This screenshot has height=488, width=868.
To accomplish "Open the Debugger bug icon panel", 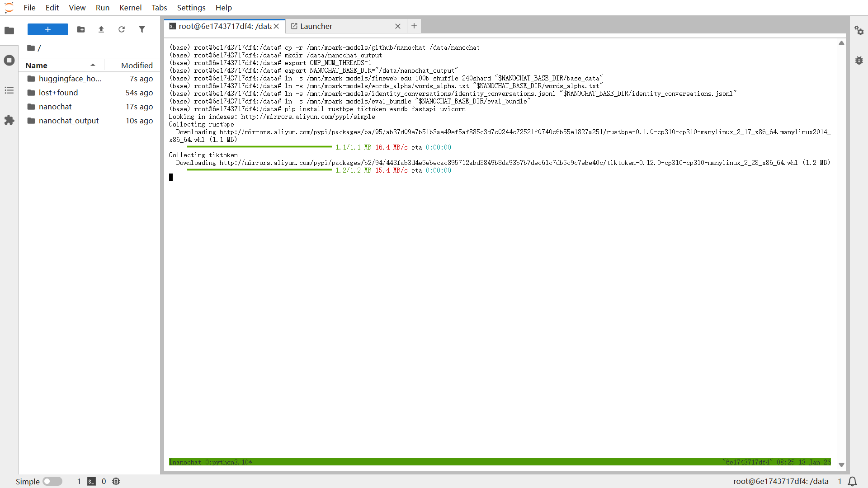I will tap(859, 60).
